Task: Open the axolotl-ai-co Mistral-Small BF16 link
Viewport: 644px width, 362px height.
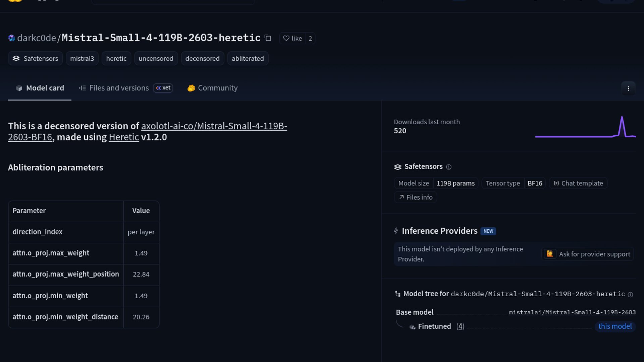Action: coord(214,126)
